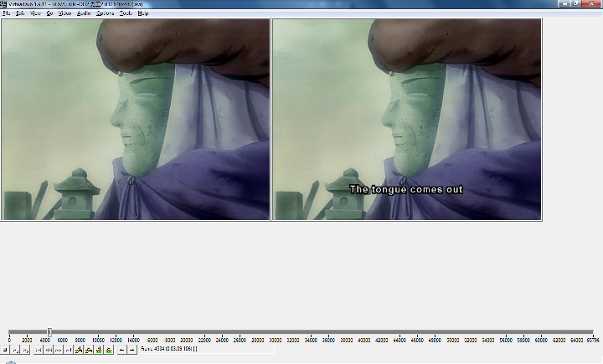Image resolution: width=603 pixels, height=364 pixels.
Task: Maximize the VirtualDub window
Action: [575, 3]
